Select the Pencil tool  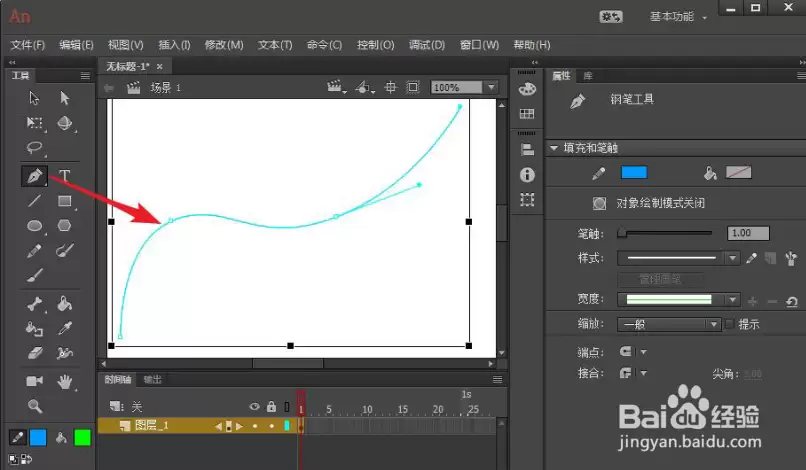34,251
